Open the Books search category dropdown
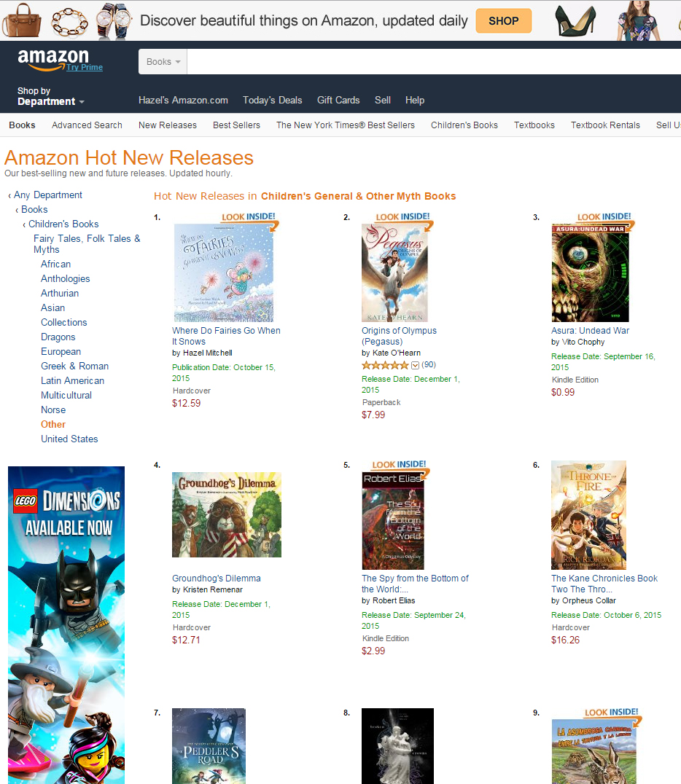Image resolution: width=681 pixels, height=784 pixels. (163, 61)
